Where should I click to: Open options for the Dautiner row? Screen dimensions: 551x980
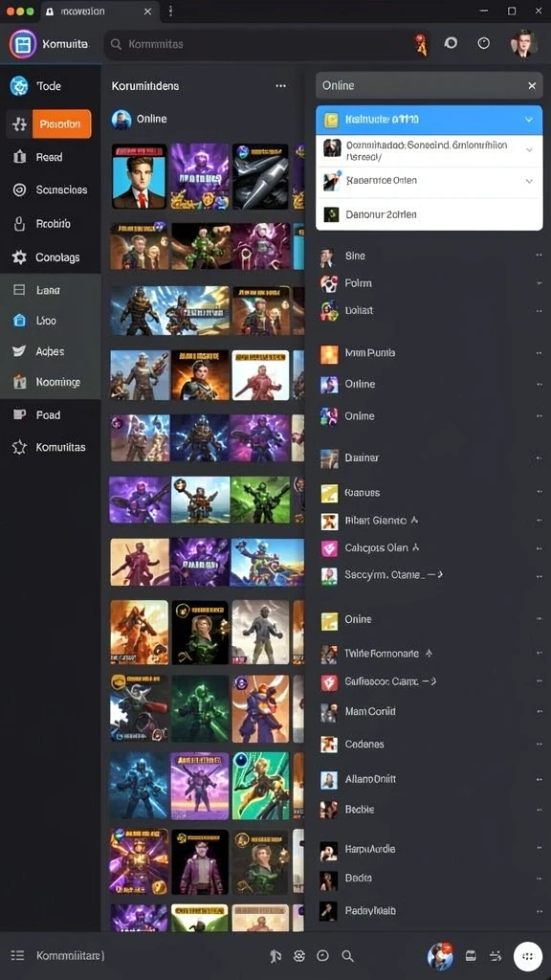[539, 458]
